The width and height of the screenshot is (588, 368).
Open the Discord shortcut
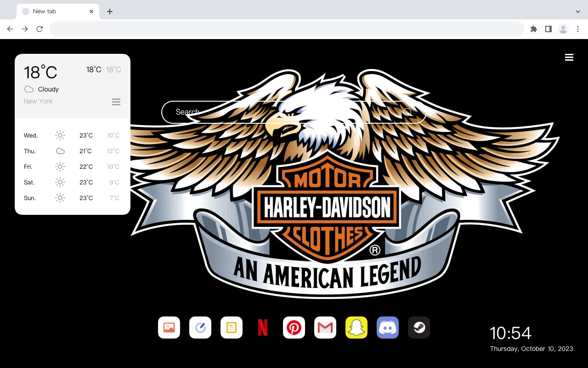(x=388, y=328)
